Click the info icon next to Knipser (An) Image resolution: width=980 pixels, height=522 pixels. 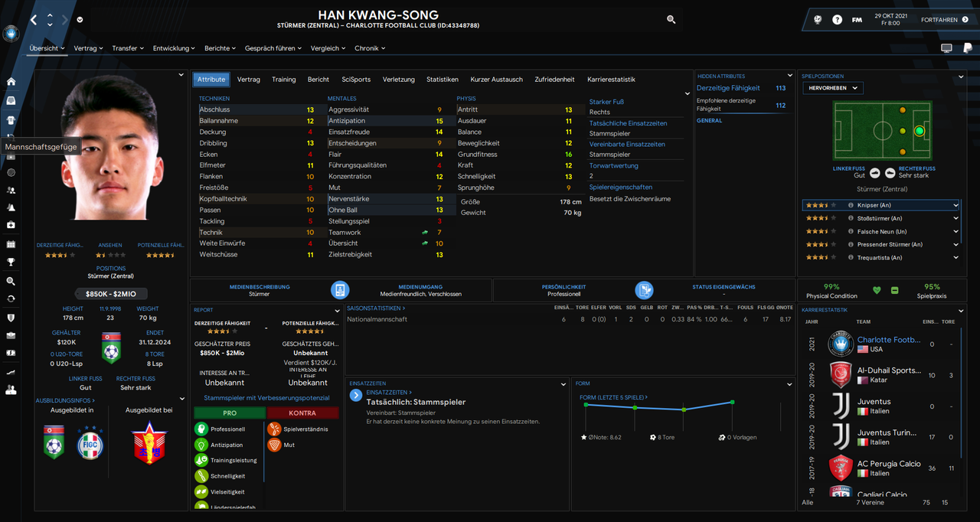pyautogui.click(x=852, y=205)
